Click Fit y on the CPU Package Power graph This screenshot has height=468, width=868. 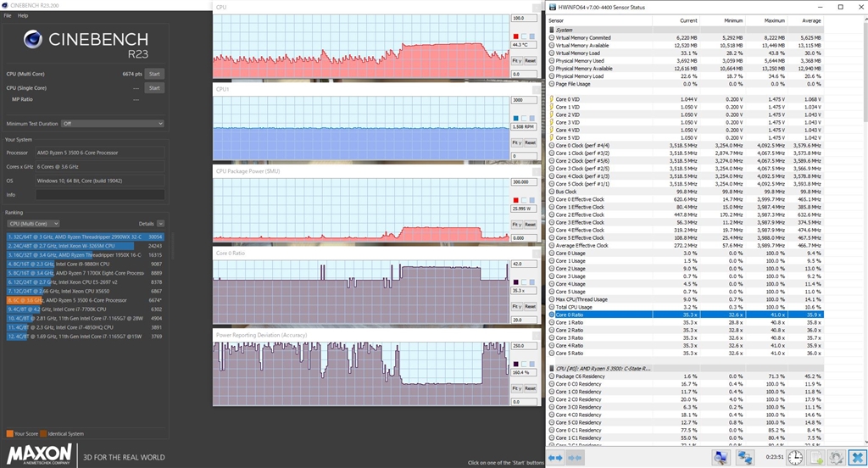(516, 225)
